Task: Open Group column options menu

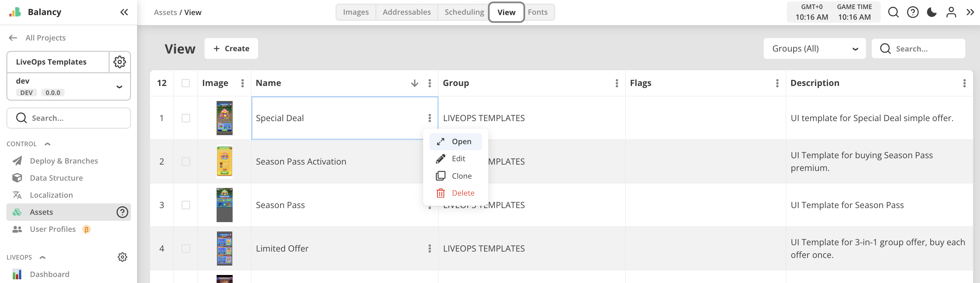Action: coord(617,83)
